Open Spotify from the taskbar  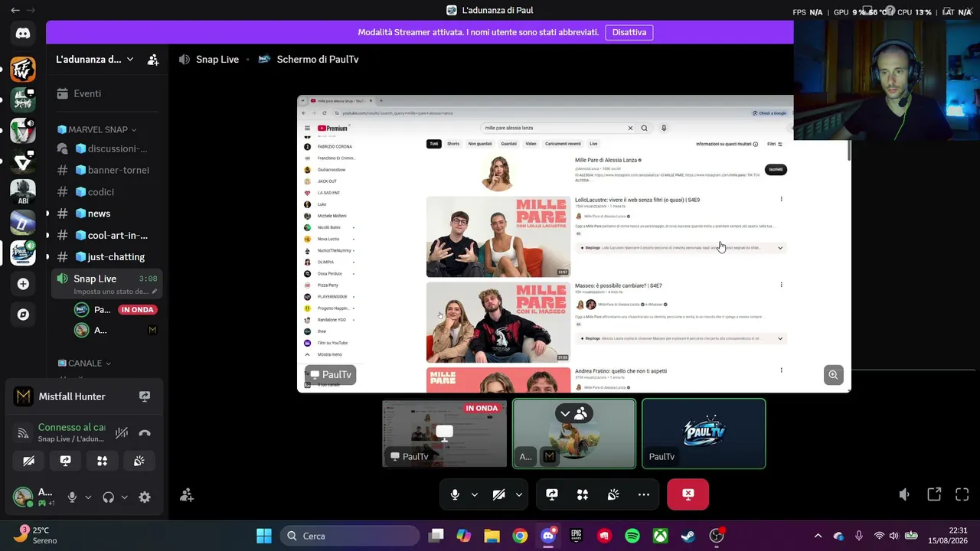click(x=632, y=536)
